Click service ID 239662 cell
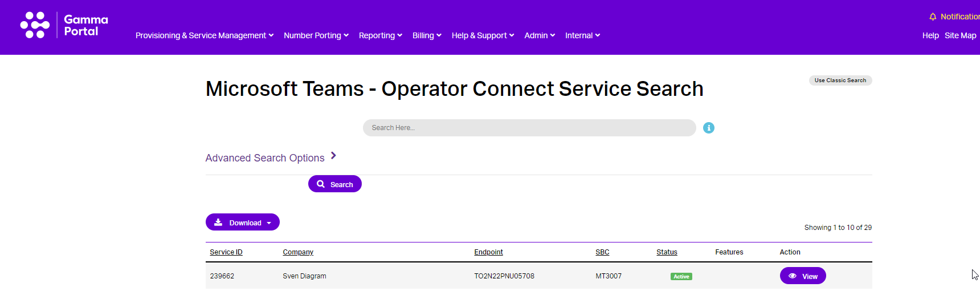This screenshot has width=980, height=291. [x=222, y=276]
